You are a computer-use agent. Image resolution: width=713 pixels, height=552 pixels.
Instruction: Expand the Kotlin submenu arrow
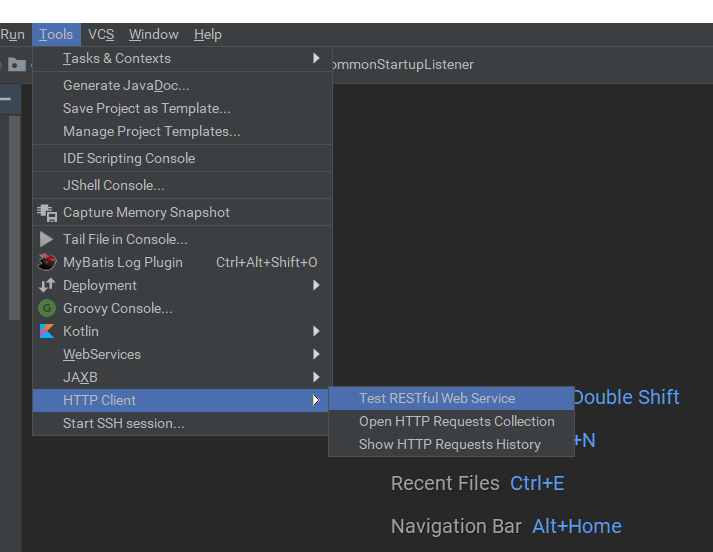(x=316, y=331)
